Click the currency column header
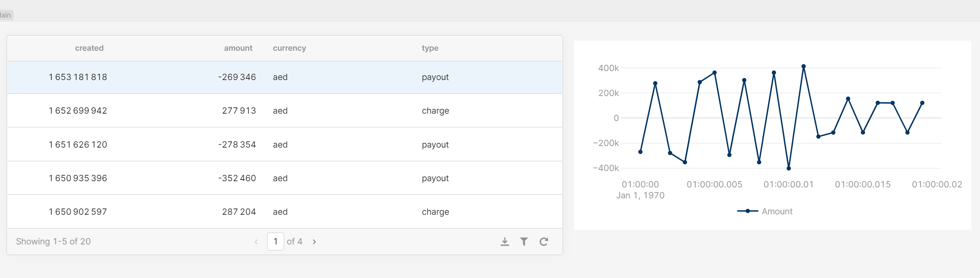 pyautogui.click(x=289, y=48)
